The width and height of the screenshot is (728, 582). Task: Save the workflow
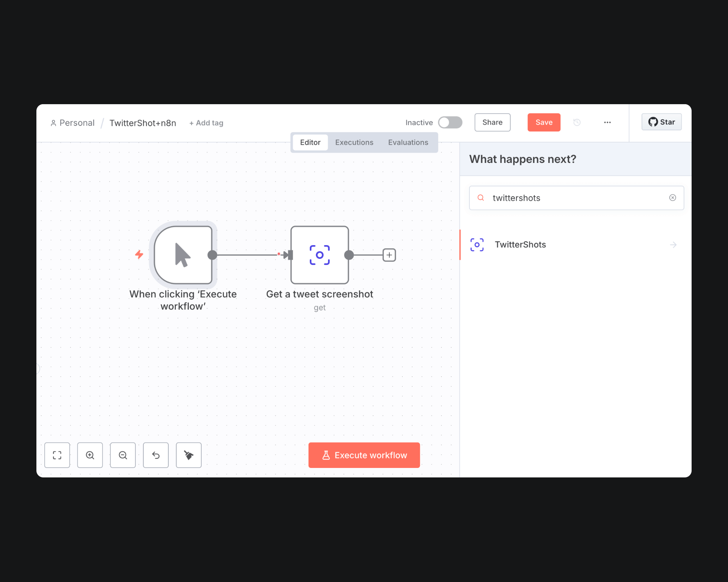[544, 122]
